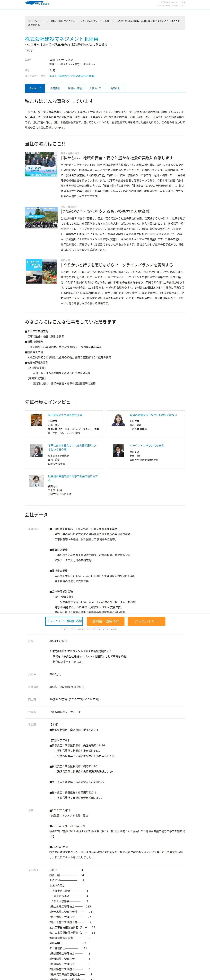Click the photo of 新保 蒼也
The image size is (210, 980).
[118, 450]
